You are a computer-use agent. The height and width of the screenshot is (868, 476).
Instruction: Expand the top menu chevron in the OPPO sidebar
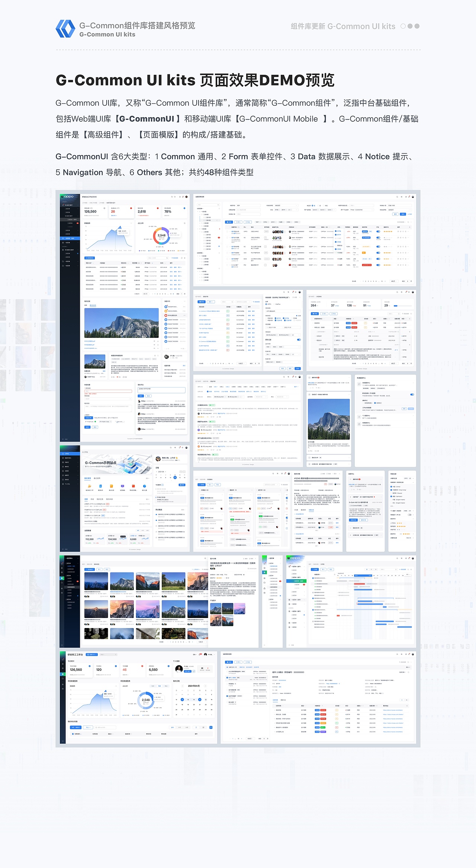pos(78,205)
